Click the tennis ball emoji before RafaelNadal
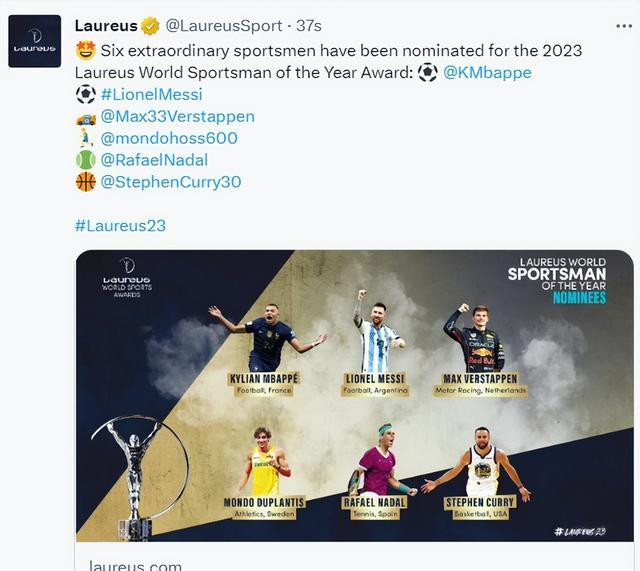640x571 pixels. click(x=86, y=160)
